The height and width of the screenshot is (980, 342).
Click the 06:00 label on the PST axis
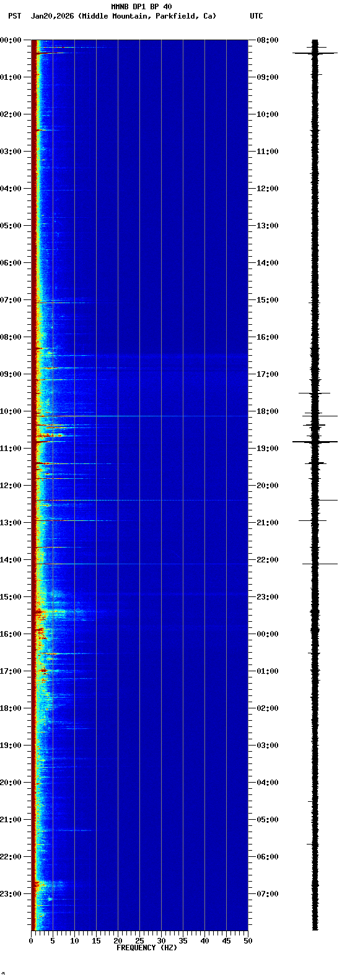(x=11, y=263)
